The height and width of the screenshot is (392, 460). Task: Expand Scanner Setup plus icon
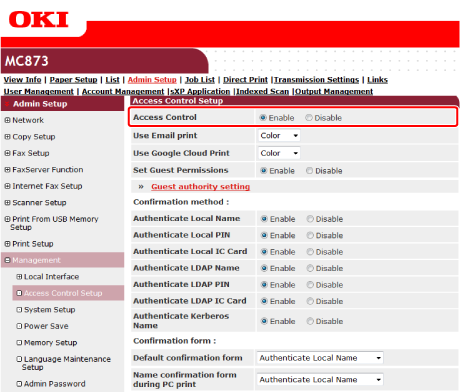(x=7, y=202)
